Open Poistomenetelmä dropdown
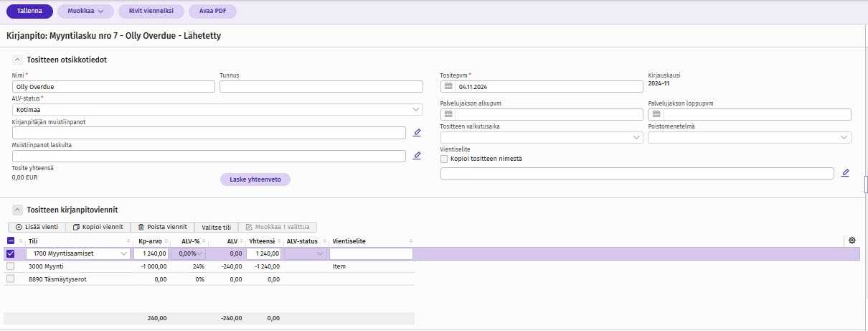This screenshot has height=331, width=868. pos(750,137)
